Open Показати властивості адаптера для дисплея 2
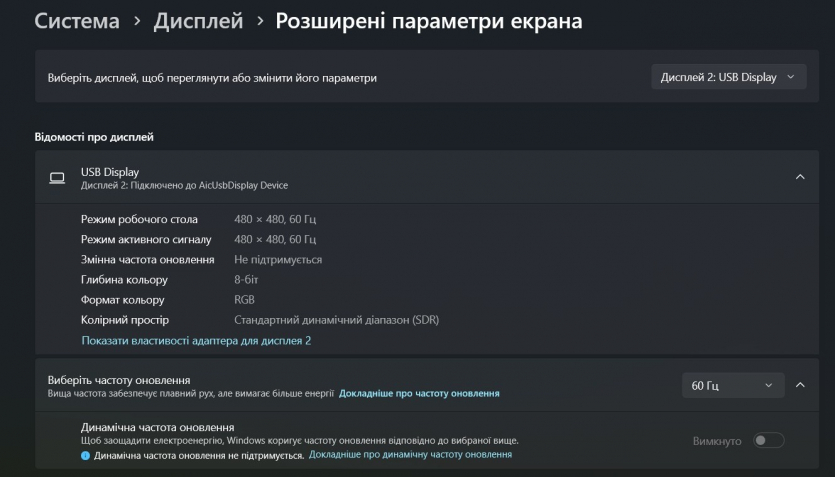This screenshot has width=835, height=477. tap(196, 341)
